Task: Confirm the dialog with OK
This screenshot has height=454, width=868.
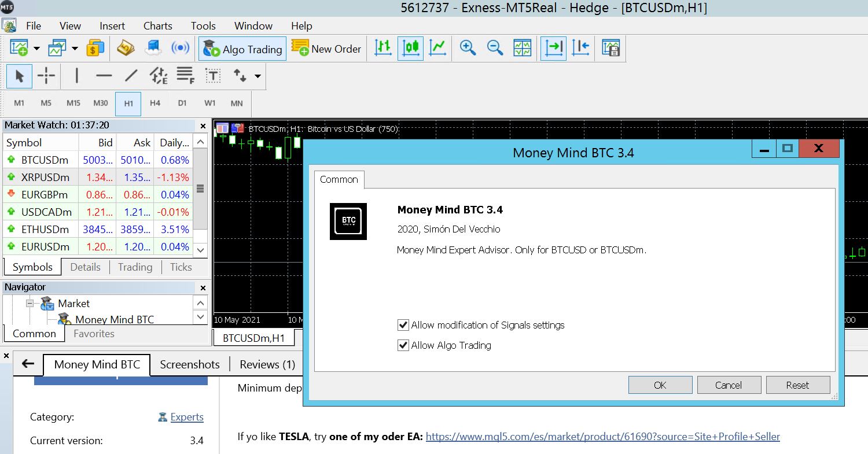Action: click(x=660, y=385)
